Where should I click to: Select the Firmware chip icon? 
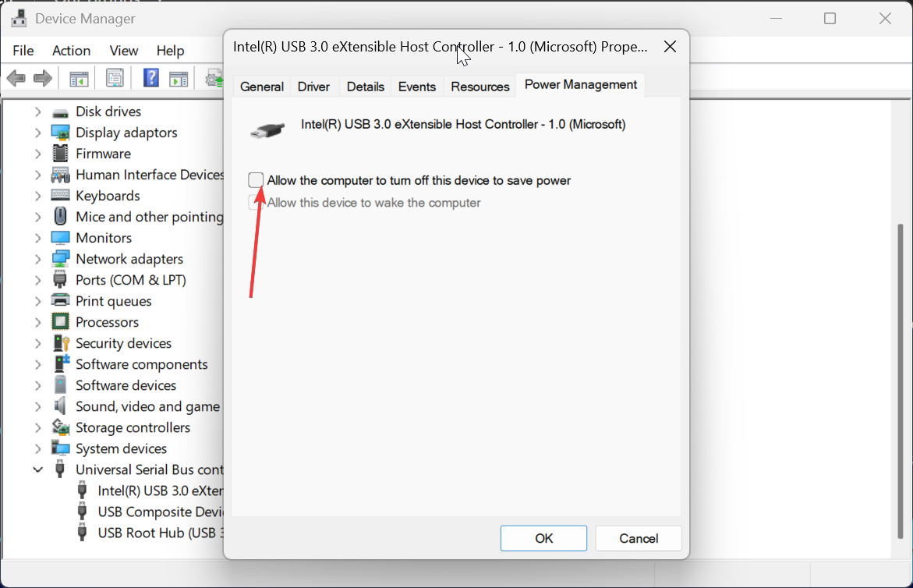[x=60, y=154]
